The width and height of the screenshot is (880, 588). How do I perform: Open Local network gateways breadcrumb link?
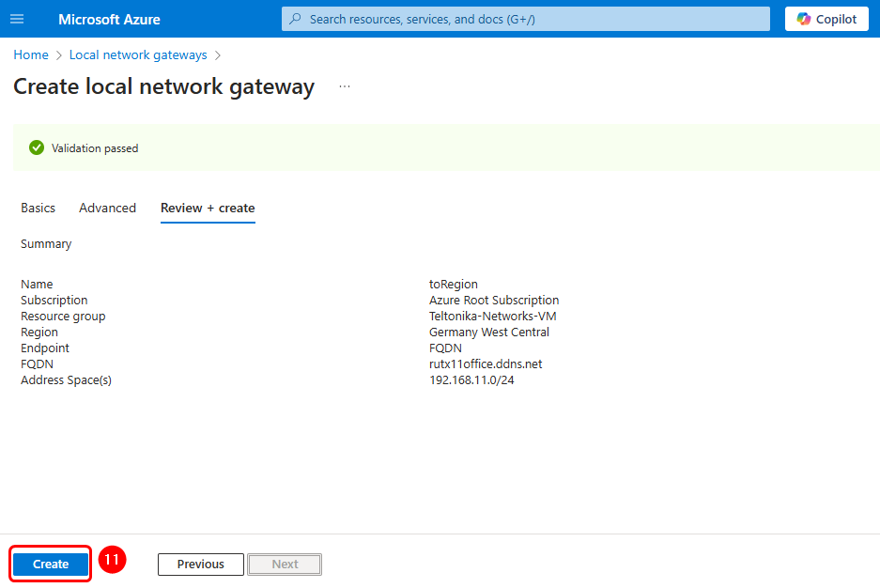pyautogui.click(x=138, y=55)
